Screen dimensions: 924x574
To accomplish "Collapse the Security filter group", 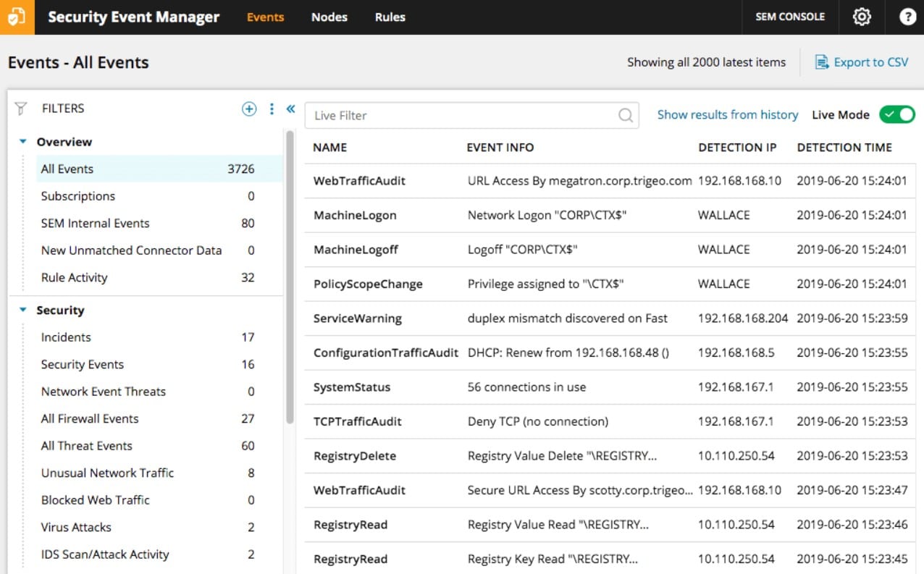I will click(23, 311).
